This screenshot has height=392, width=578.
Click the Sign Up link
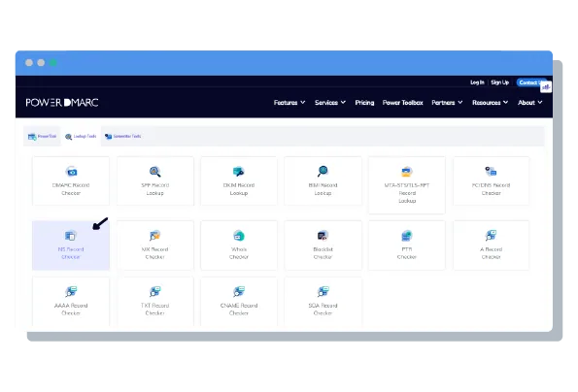500,82
